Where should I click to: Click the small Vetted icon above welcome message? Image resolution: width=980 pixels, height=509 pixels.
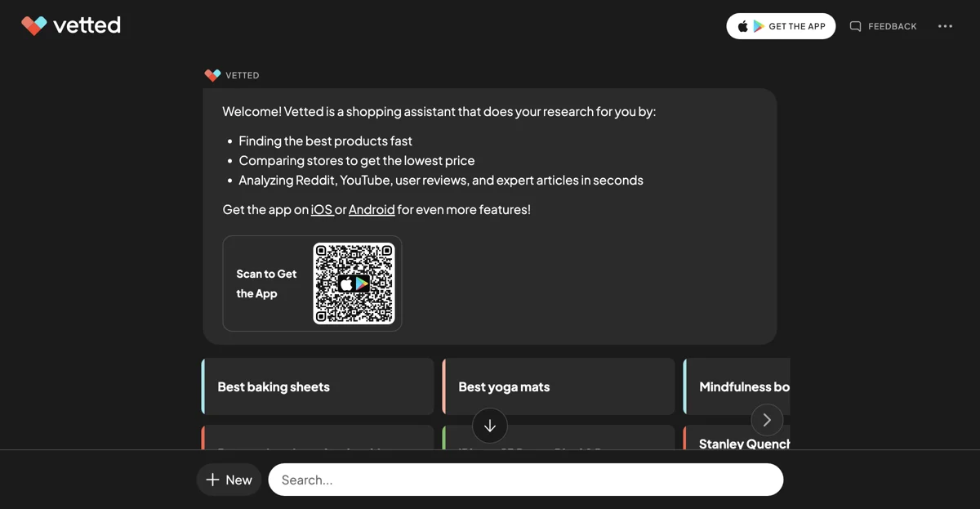[x=212, y=75]
